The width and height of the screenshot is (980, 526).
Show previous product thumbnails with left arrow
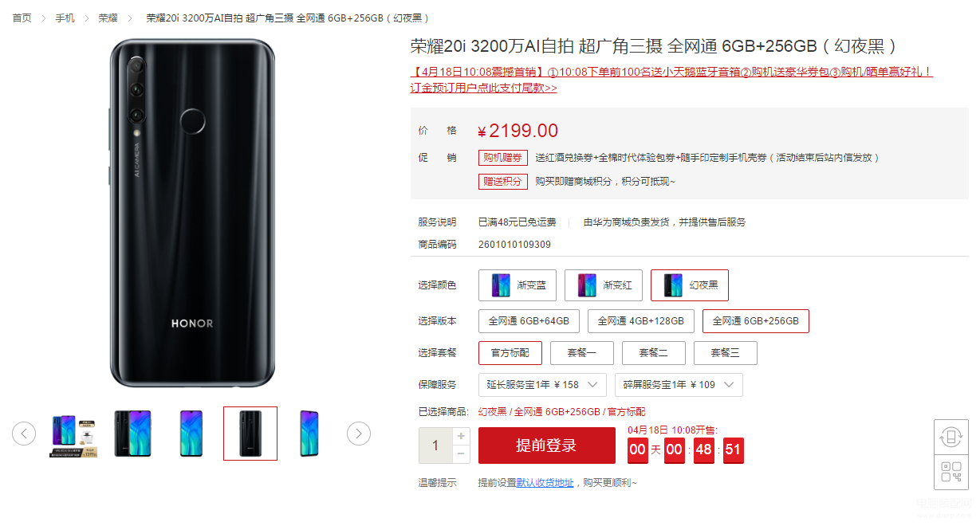point(24,434)
